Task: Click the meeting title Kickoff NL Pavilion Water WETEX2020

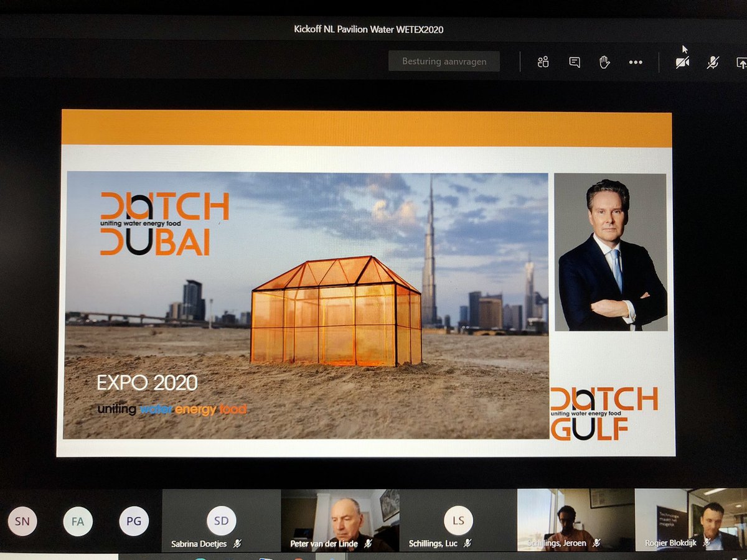Action: [369, 29]
